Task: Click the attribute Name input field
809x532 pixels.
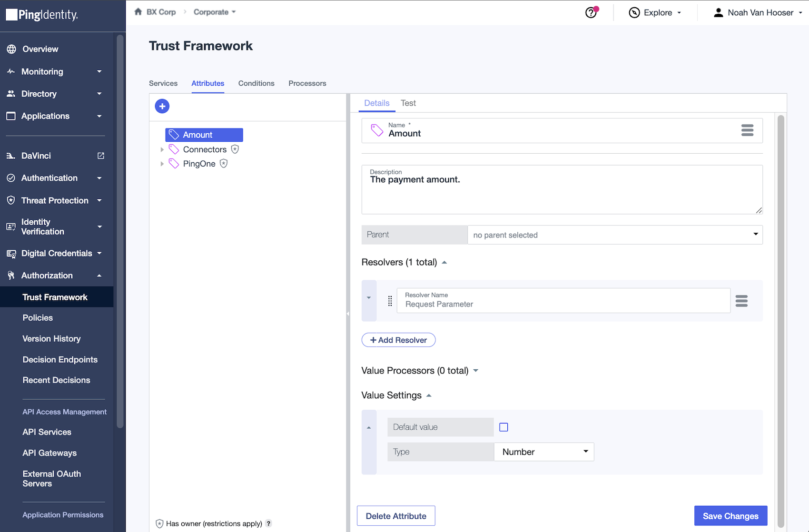Action: [x=562, y=130]
